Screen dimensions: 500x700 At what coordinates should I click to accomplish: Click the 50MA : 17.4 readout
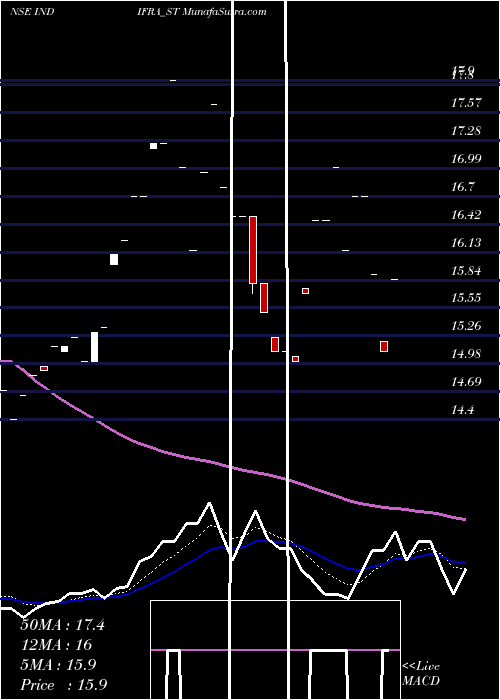tap(62, 625)
